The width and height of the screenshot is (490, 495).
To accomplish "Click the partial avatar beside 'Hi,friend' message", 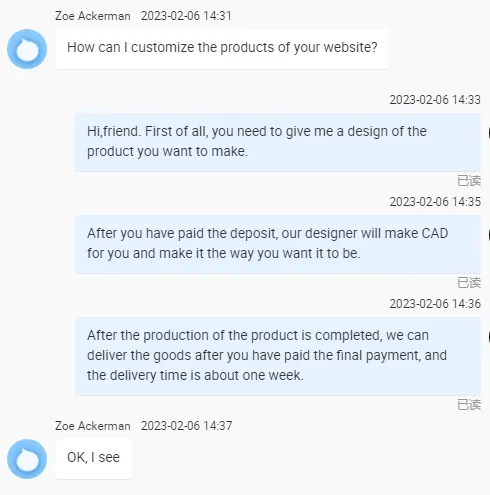I will [489, 133].
